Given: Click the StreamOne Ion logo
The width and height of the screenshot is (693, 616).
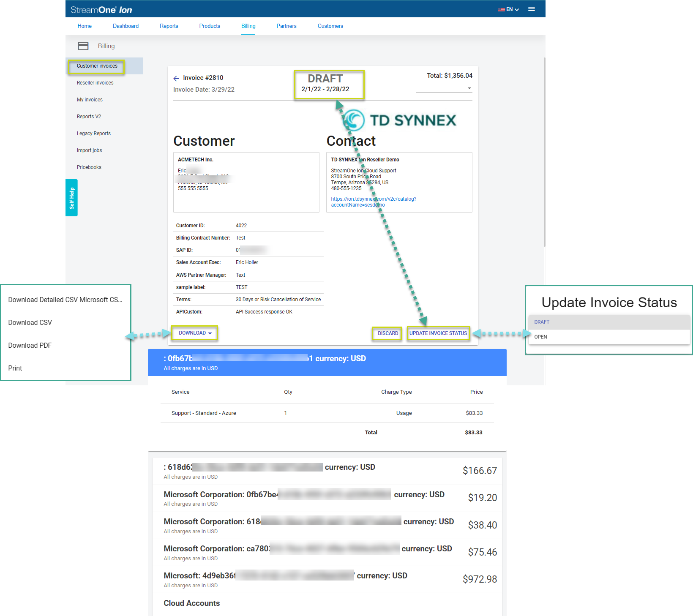Looking at the screenshot, I should point(101,10).
